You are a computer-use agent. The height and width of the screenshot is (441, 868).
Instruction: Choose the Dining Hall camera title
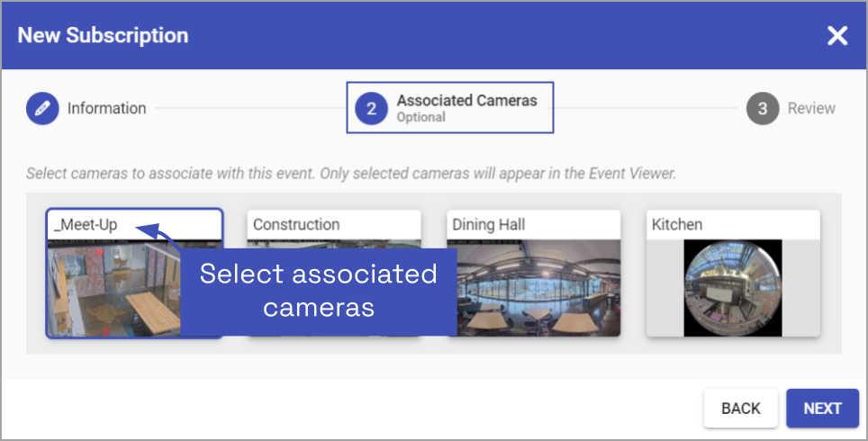(488, 225)
